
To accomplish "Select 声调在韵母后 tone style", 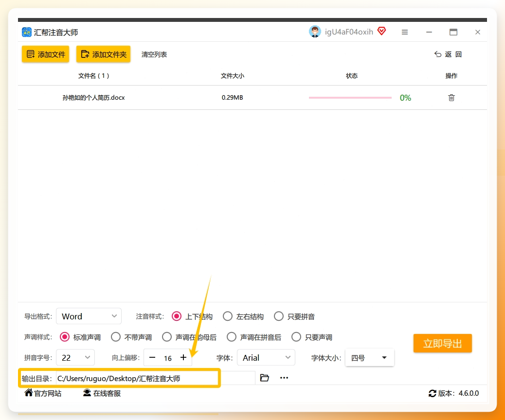I will pyautogui.click(x=189, y=337).
